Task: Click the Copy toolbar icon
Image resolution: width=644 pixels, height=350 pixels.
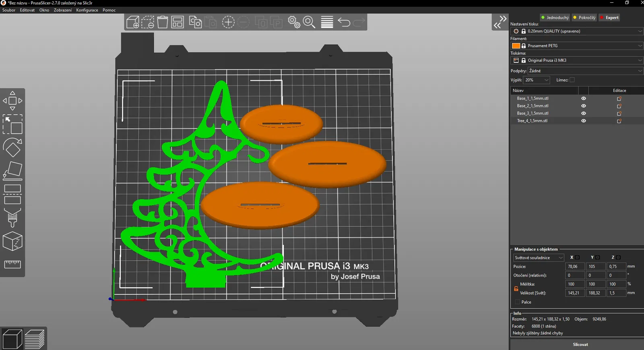Action: pyautogui.click(x=195, y=22)
